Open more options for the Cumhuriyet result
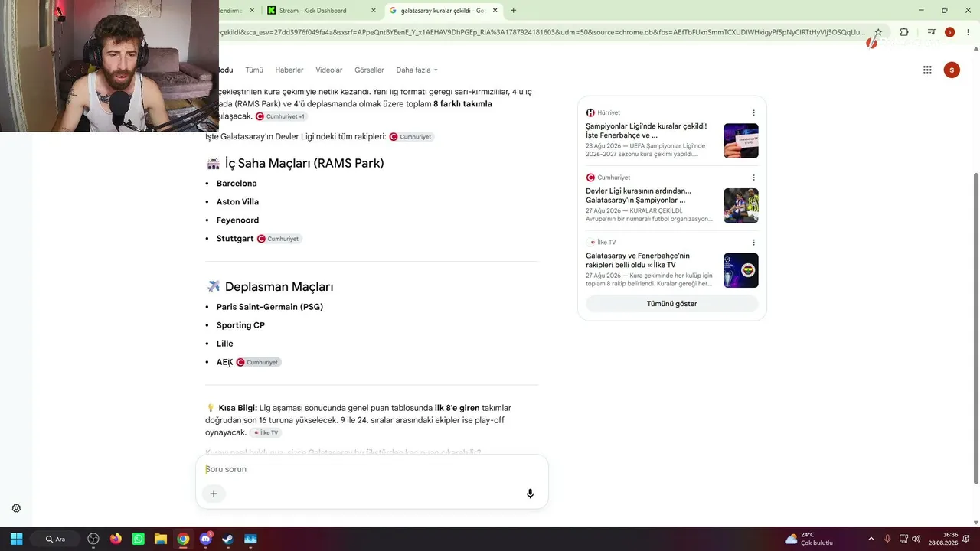Viewport: 980px width, 551px height. coord(753,178)
